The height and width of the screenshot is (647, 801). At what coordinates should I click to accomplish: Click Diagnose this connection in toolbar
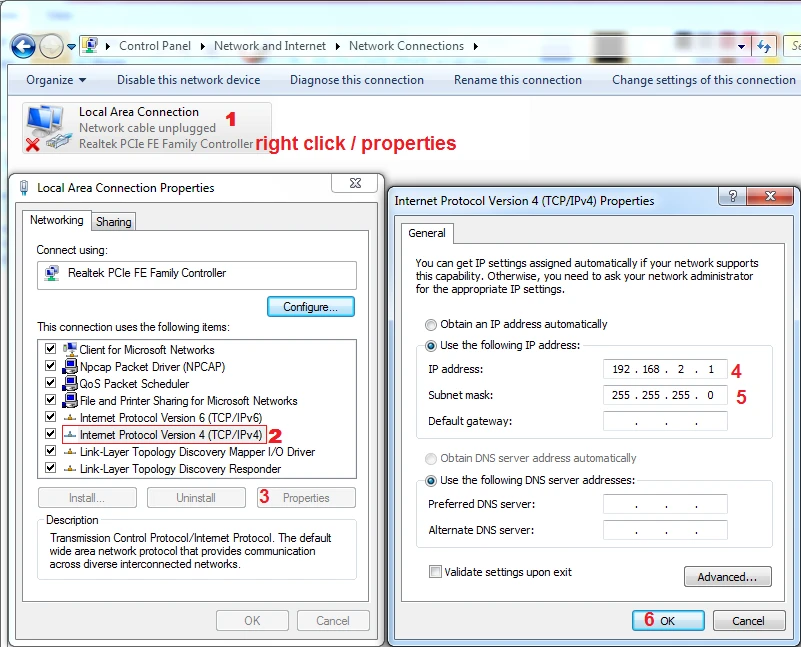pyautogui.click(x=356, y=80)
